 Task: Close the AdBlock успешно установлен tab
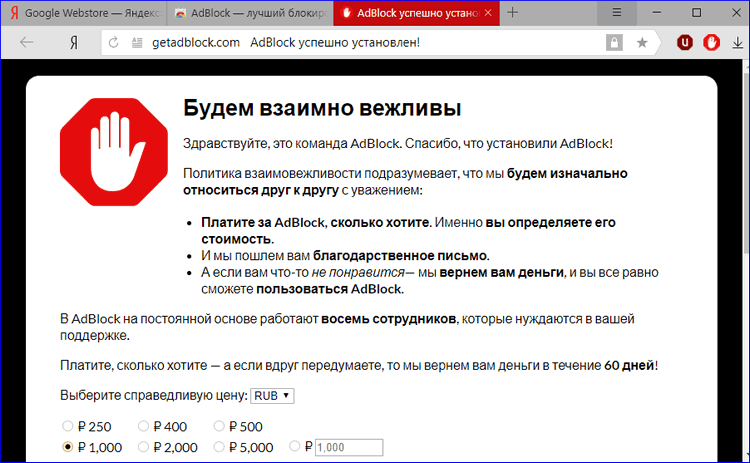pyautogui.click(x=488, y=13)
